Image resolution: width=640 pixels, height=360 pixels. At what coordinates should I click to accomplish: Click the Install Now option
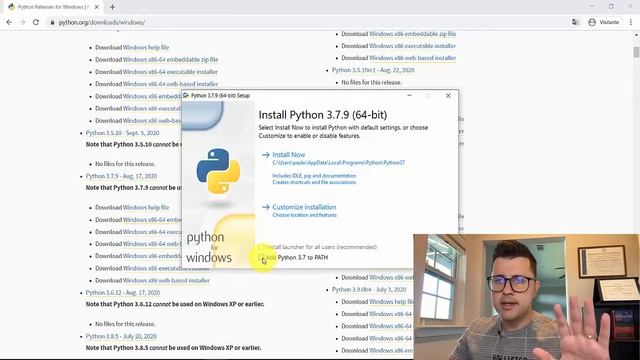289,155
